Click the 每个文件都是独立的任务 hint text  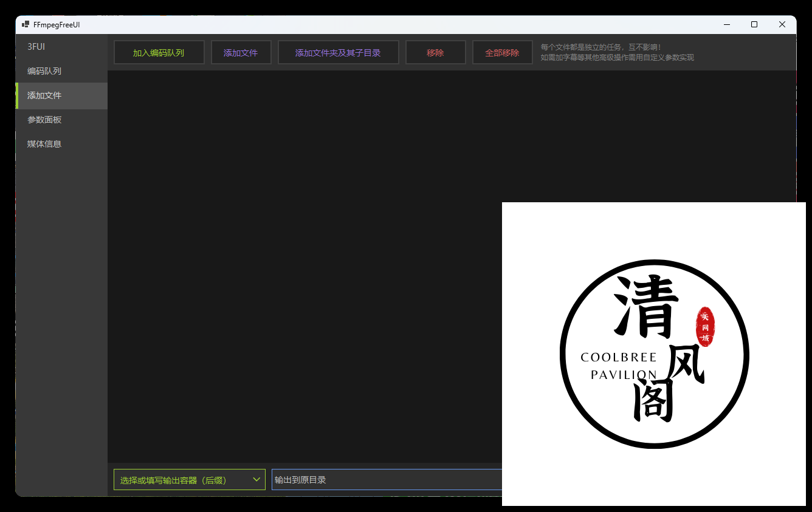(600, 47)
